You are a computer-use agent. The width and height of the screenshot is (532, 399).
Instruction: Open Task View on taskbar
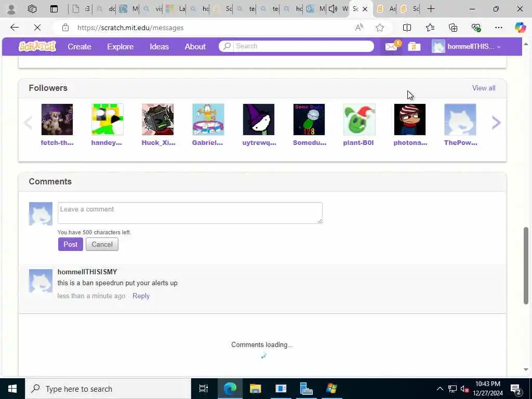pyautogui.click(x=204, y=389)
